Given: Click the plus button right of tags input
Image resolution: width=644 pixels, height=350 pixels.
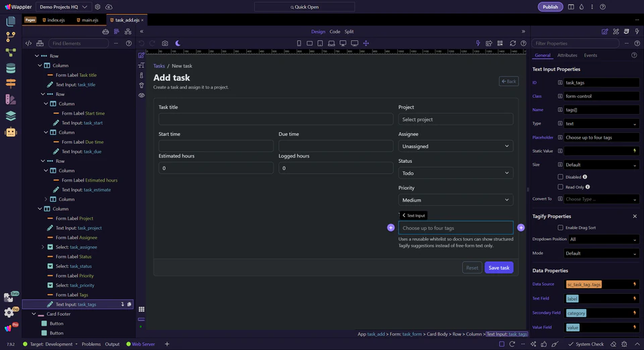Looking at the screenshot, I should (x=521, y=228).
